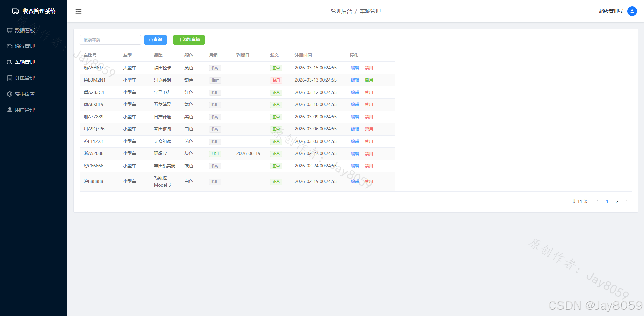Edit vehicle 浙A52088
The image size is (644, 316).
click(x=355, y=154)
